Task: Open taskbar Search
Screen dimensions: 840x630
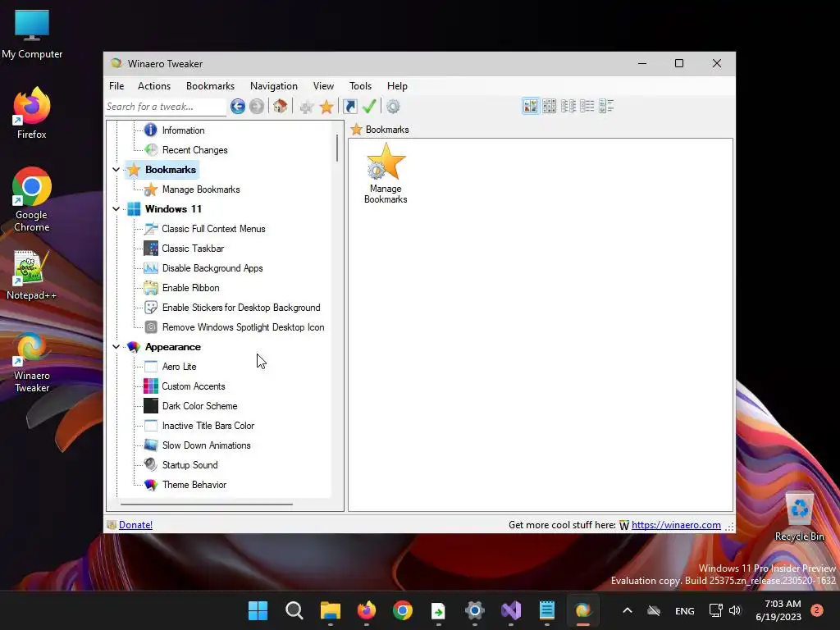Action: pos(294,610)
